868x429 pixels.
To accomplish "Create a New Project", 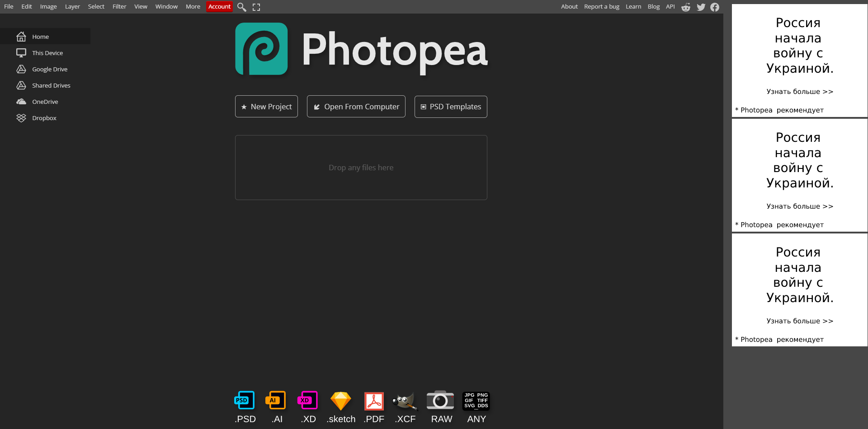I will pyautogui.click(x=266, y=107).
